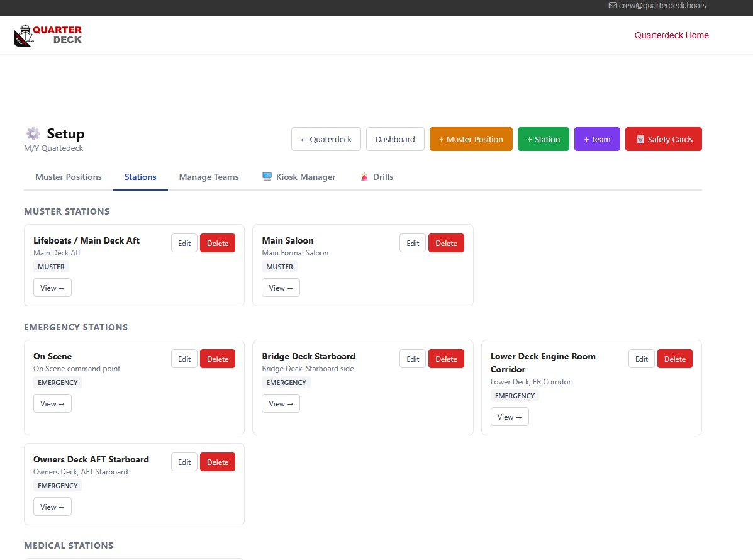Select the Stations tab
The image size is (753, 560).
click(x=140, y=177)
